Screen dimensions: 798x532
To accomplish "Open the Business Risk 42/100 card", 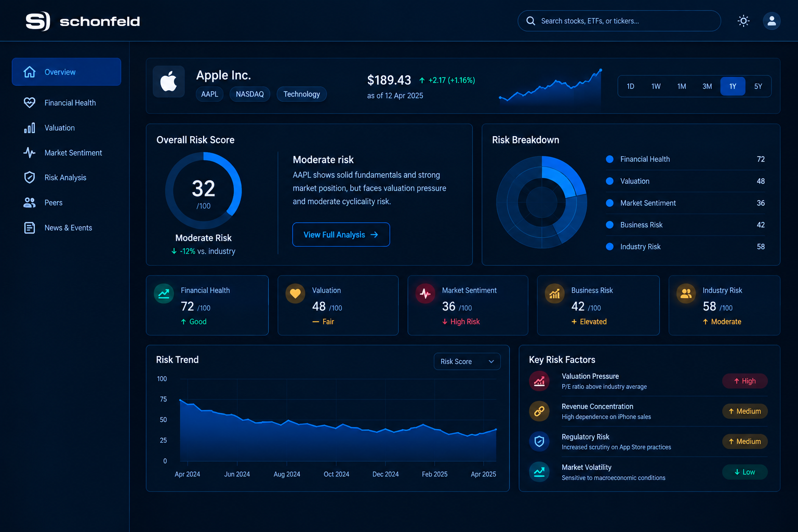I will pyautogui.click(x=598, y=305).
